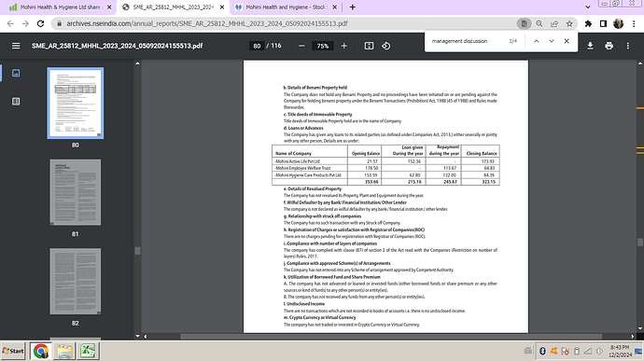The width and height of the screenshot is (644, 361).
Task: Click the 'Mohini Hygiene Care Products Pvt Ltd' cell
Action: 310,175
